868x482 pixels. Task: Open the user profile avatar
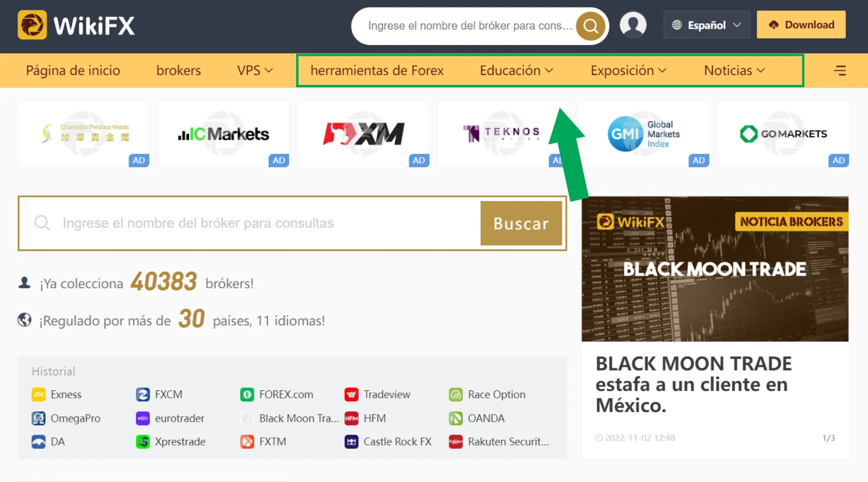coord(633,25)
